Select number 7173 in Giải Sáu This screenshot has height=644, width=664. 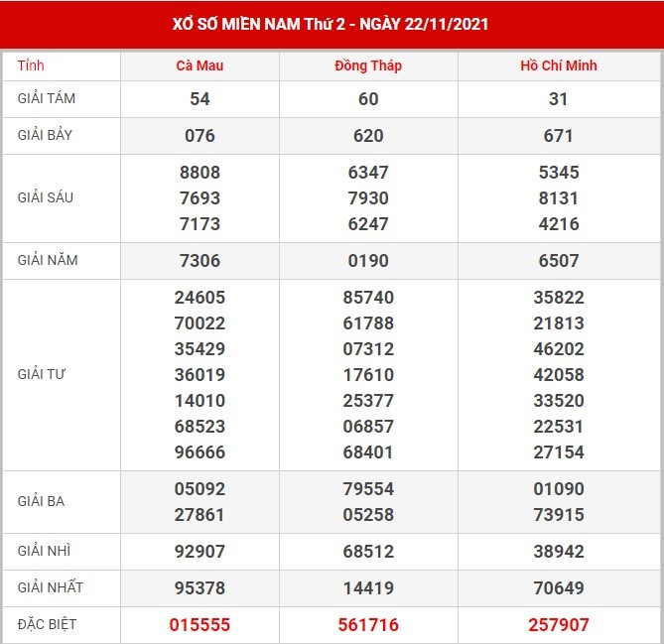coord(199,224)
